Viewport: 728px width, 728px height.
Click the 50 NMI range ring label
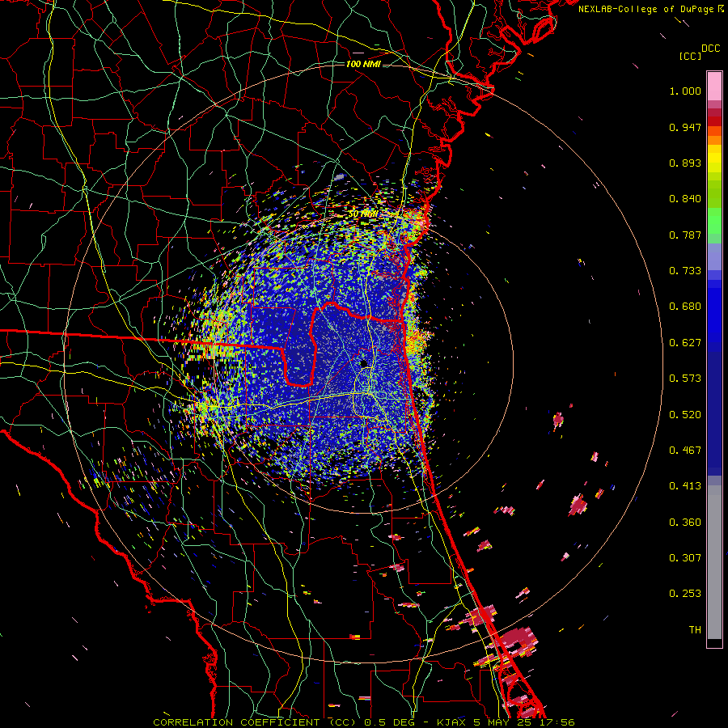coord(363,214)
